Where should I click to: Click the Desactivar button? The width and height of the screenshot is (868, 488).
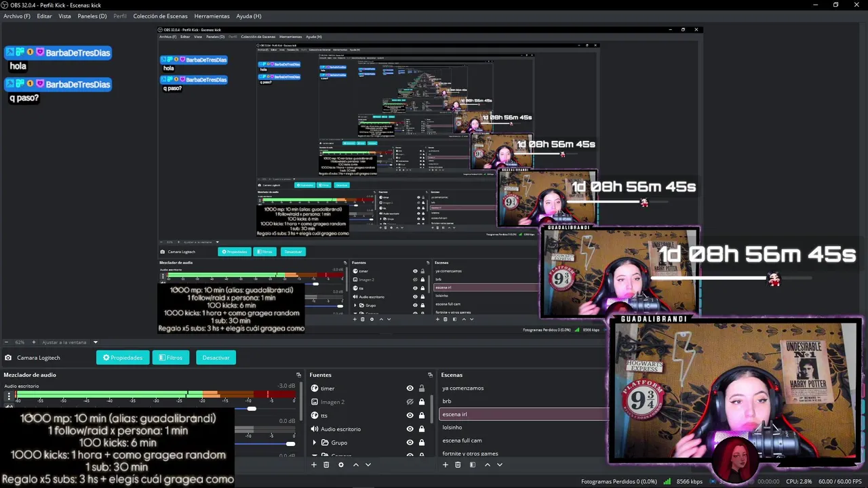(x=216, y=358)
